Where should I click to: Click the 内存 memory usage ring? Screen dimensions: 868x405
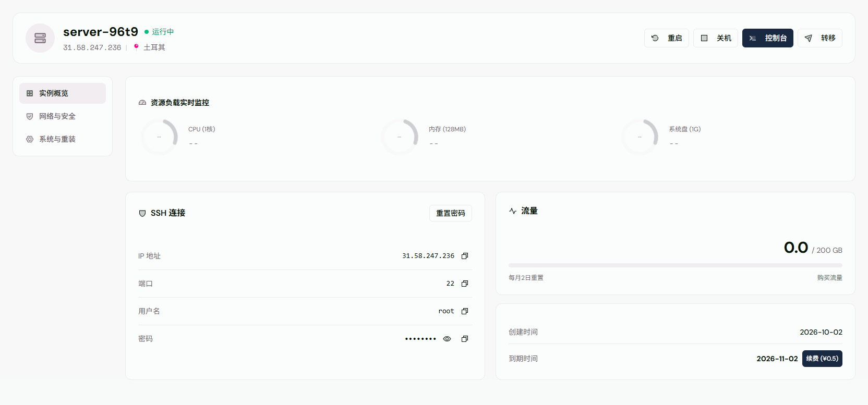(x=400, y=137)
